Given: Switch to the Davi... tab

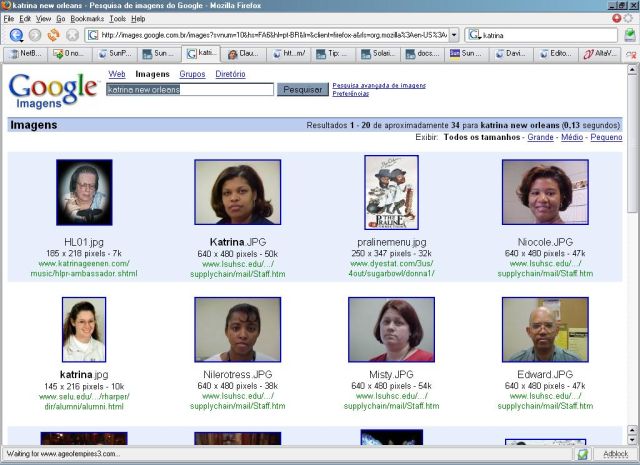Looking at the screenshot, I should click(x=511, y=54).
